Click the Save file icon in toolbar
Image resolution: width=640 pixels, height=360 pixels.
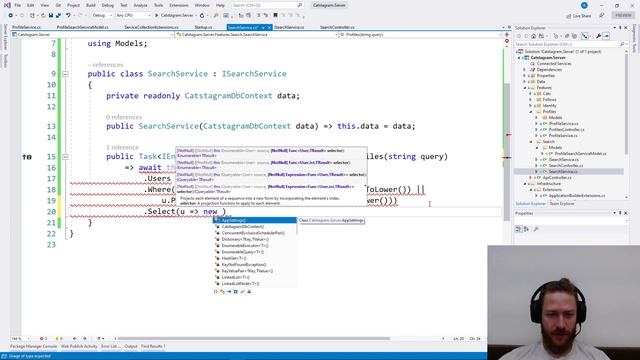tap(51, 16)
